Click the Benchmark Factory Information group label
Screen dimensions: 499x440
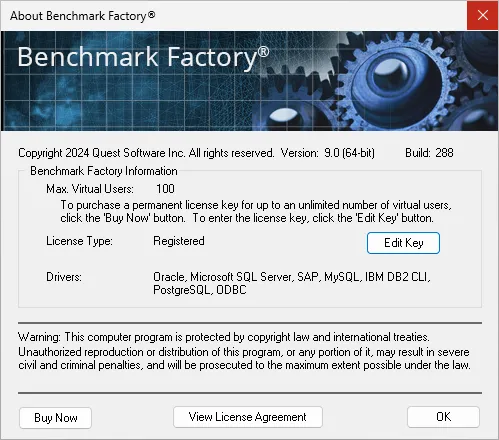104,171
